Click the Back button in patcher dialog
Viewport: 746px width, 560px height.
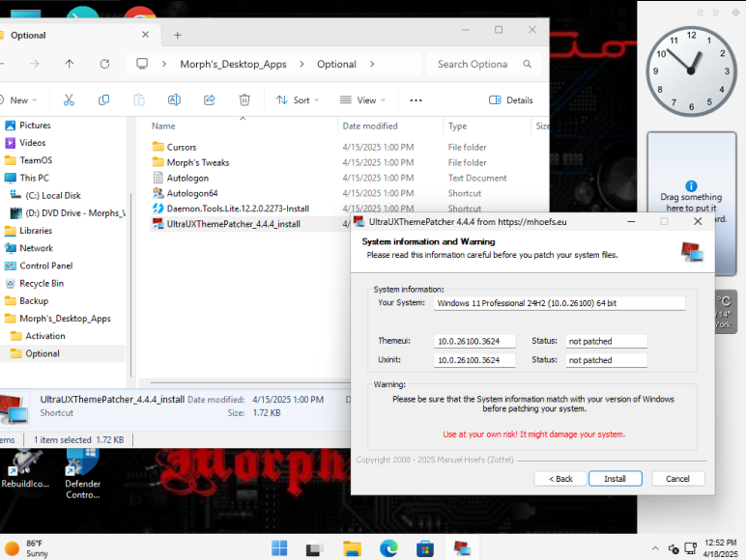[560, 479]
